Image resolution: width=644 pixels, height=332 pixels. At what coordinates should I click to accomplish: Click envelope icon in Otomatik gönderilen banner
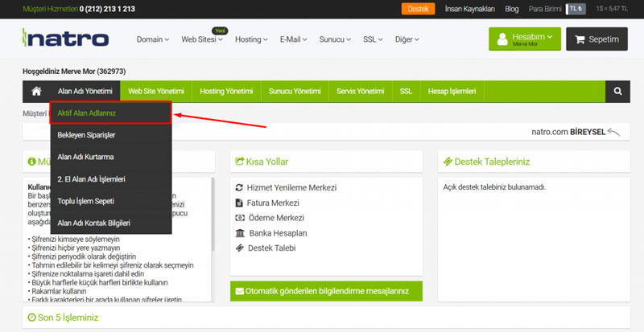(239, 291)
